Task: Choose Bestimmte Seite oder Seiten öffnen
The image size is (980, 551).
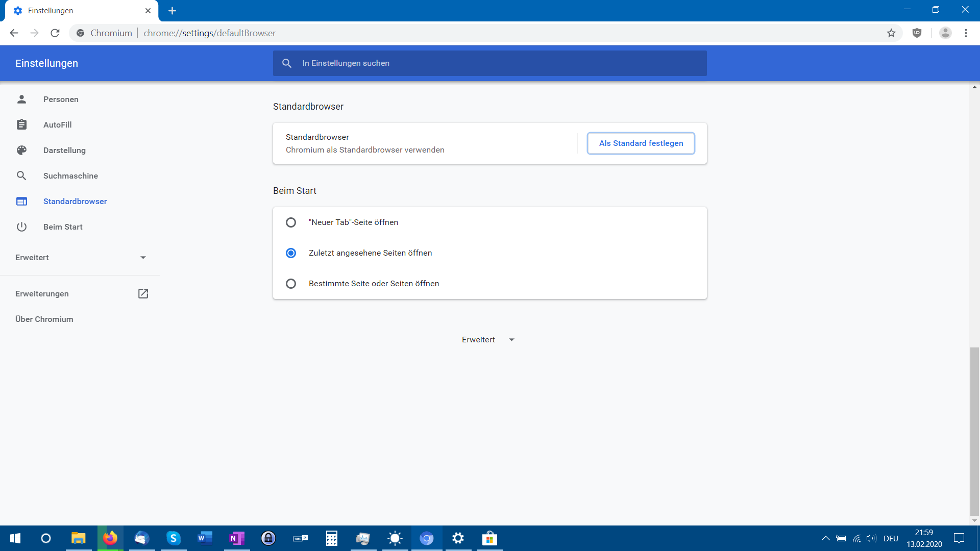Action: point(291,284)
